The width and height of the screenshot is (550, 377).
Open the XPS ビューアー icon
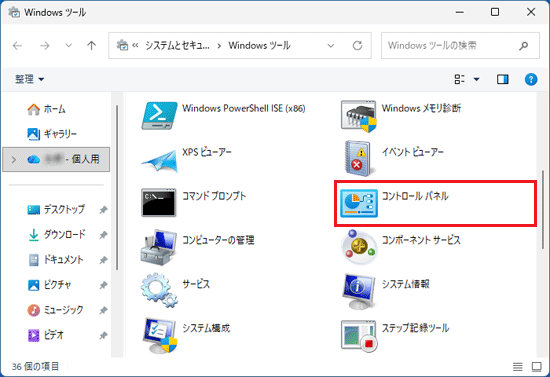point(159,161)
